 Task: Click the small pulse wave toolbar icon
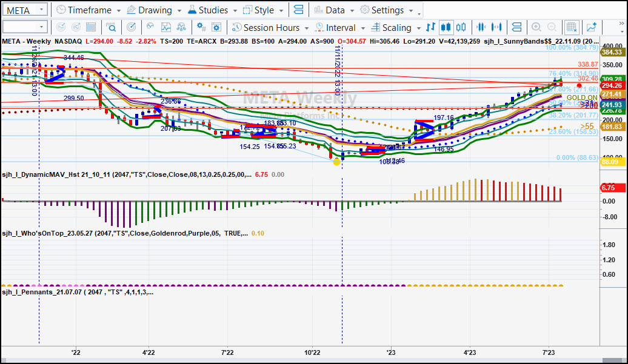click(x=150, y=27)
